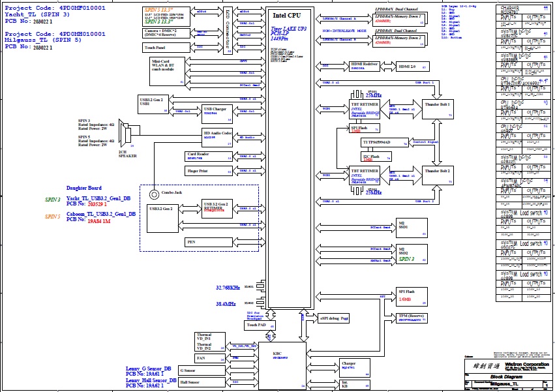Screen dimensions: 555x392
Task: Click the Lenny_G Sensor_DB label
Action: click(x=148, y=369)
